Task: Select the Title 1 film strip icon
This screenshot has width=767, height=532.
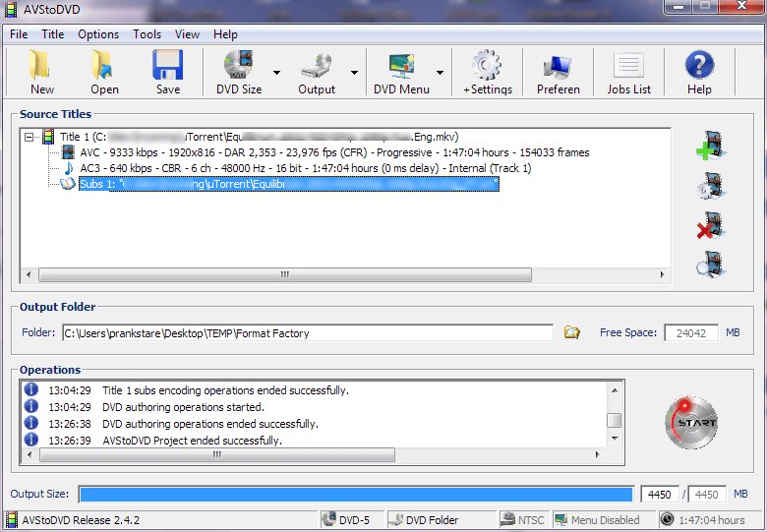Action: [48, 137]
